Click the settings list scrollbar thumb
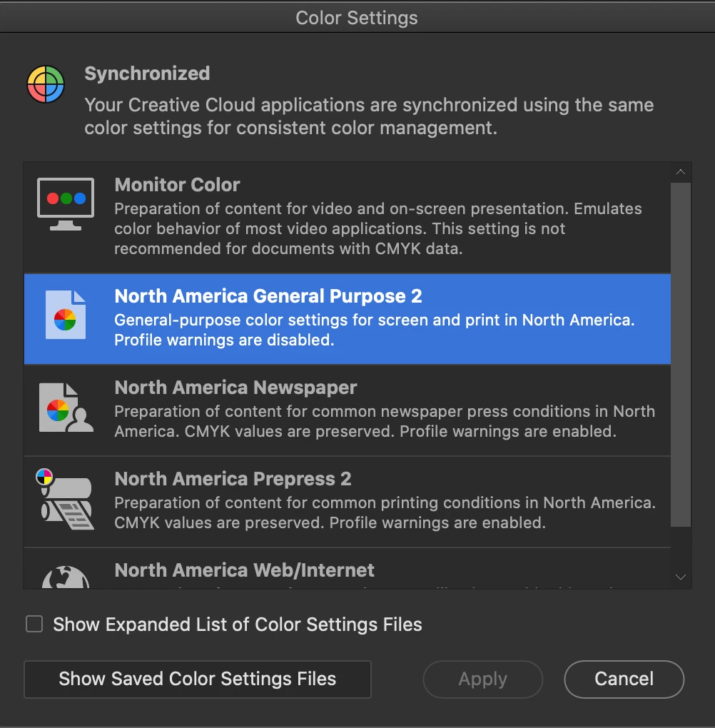Image resolution: width=715 pixels, height=728 pixels. coord(681,355)
